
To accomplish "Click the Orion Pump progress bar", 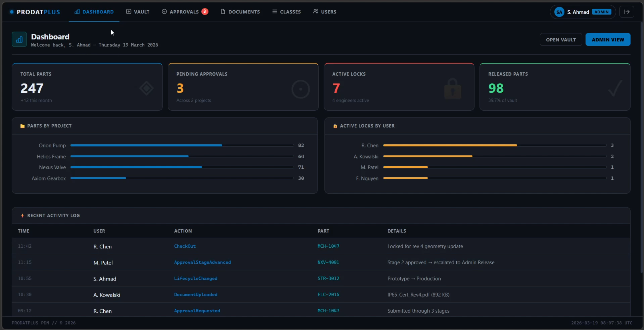I will [182, 145].
